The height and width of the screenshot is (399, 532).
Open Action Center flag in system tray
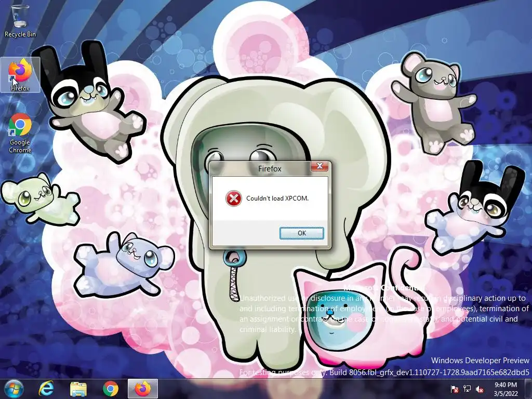point(455,389)
